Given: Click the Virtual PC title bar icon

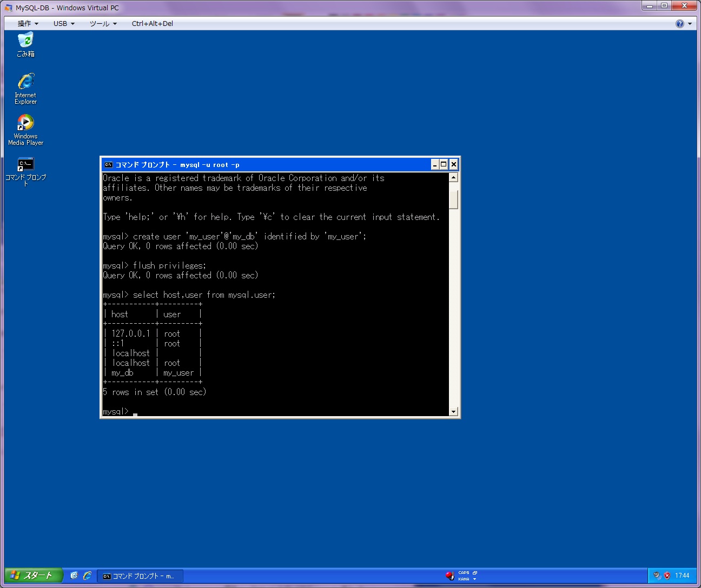Looking at the screenshot, I should point(8,8).
